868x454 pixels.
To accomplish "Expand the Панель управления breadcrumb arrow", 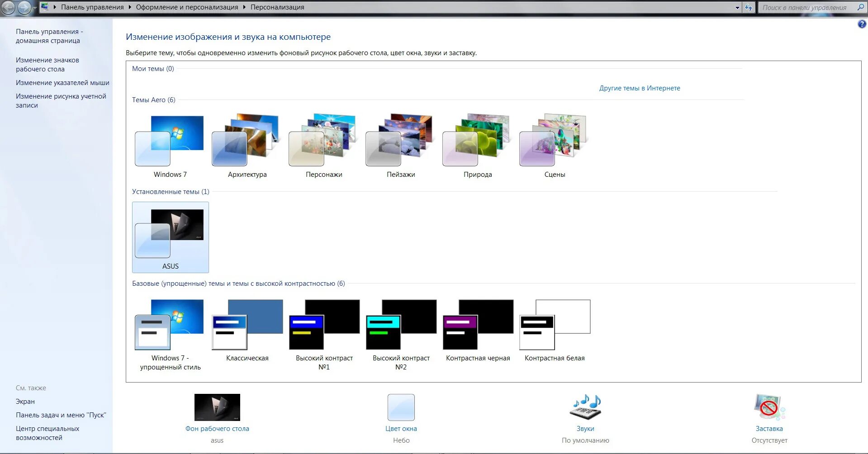I will pos(130,7).
